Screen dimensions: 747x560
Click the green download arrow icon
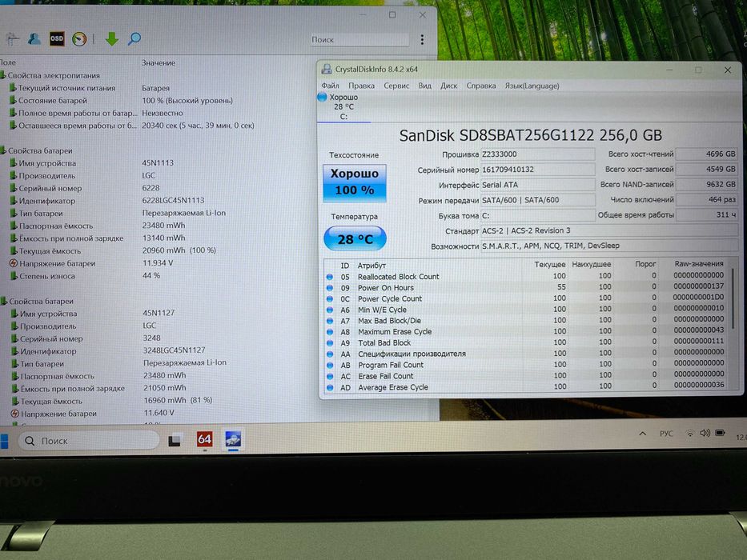tap(112, 38)
